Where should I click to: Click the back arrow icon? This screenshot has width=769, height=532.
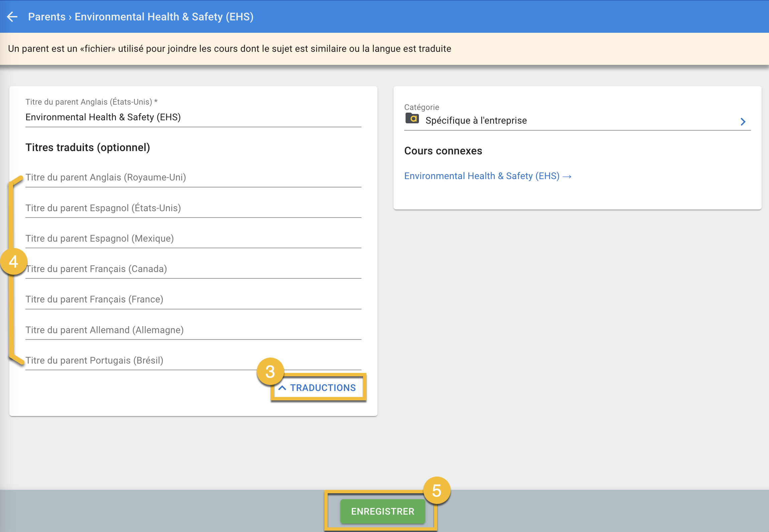(x=12, y=17)
